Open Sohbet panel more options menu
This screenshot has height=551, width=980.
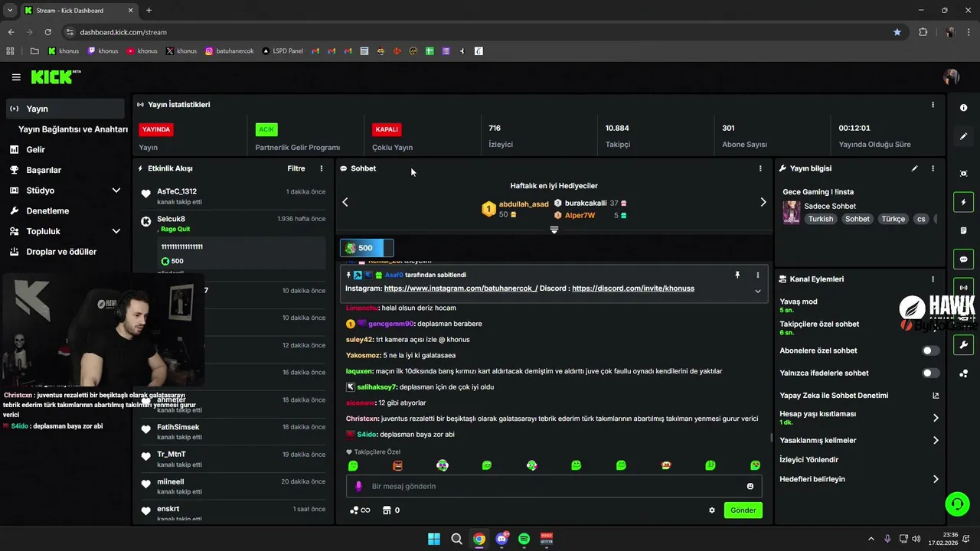click(760, 168)
